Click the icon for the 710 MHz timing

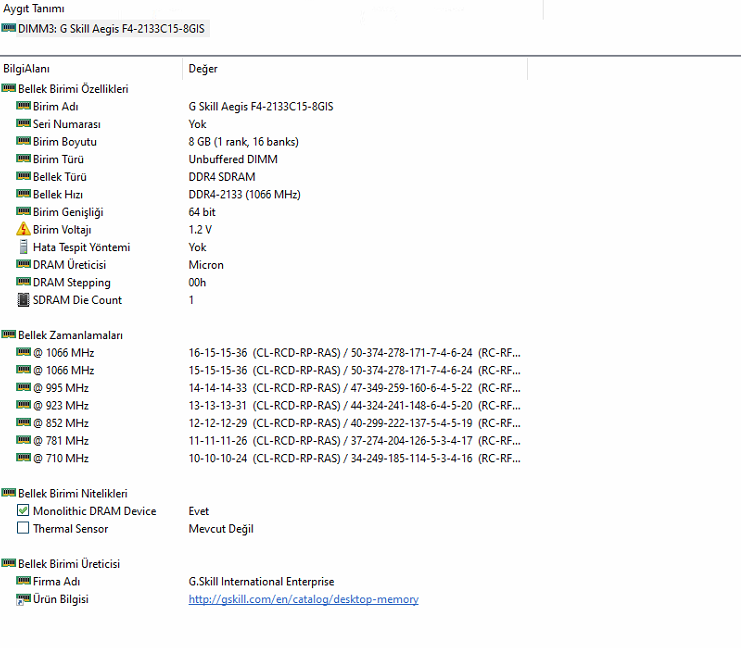tap(23, 457)
